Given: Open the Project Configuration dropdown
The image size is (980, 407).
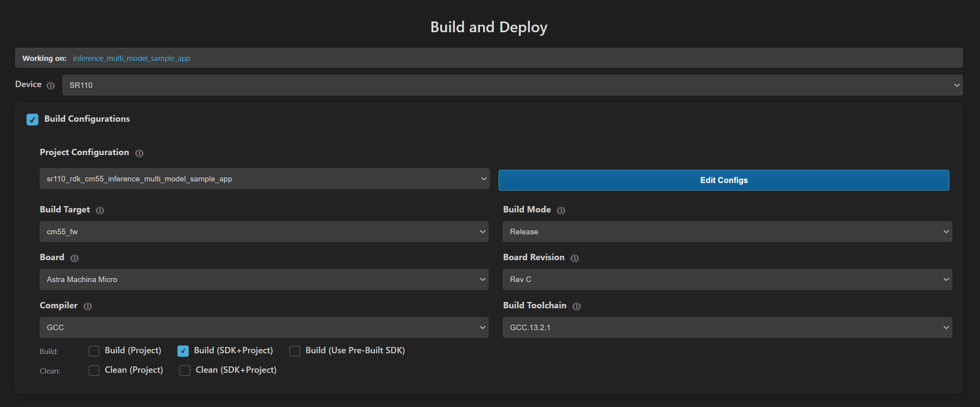Looking at the screenshot, I should pyautogui.click(x=264, y=179).
